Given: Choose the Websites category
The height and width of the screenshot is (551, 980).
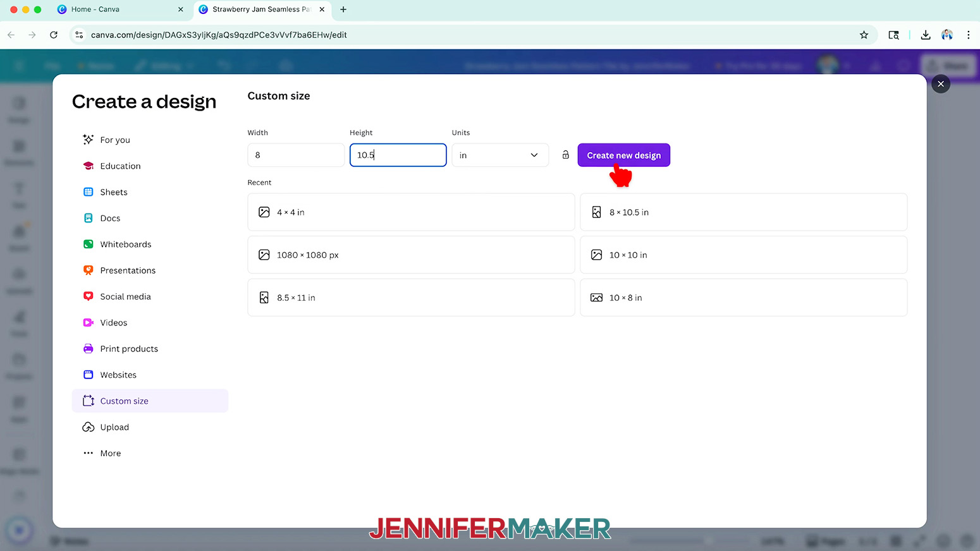Looking at the screenshot, I should [150, 375].
